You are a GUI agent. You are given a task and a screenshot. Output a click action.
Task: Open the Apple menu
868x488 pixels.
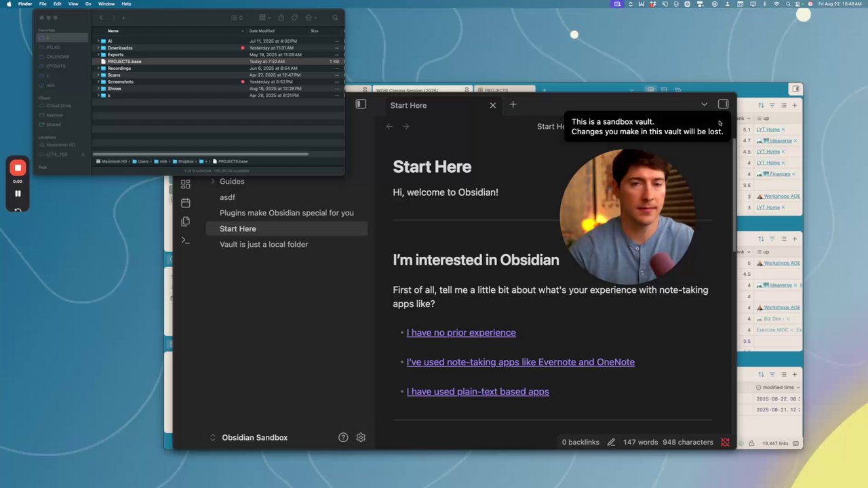pos(9,4)
